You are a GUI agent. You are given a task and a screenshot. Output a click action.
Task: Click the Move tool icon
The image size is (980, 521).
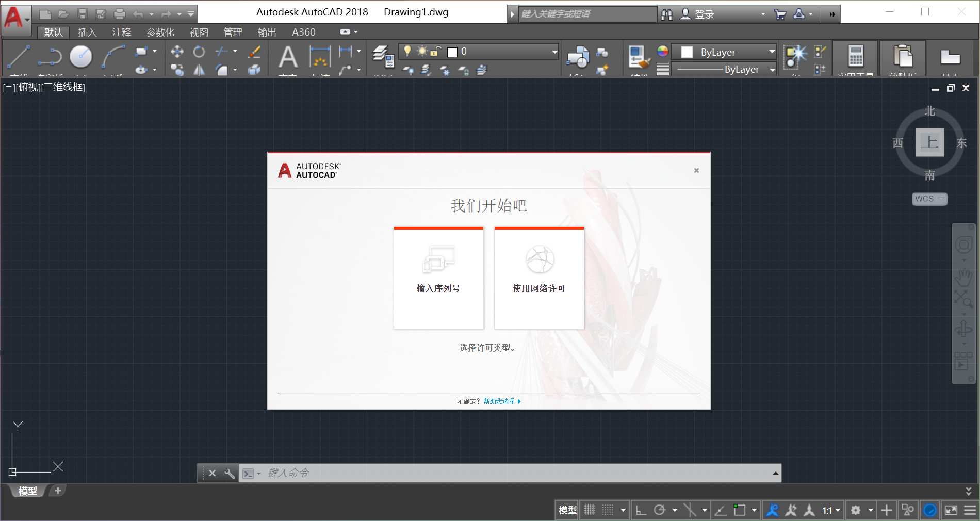(177, 52)
